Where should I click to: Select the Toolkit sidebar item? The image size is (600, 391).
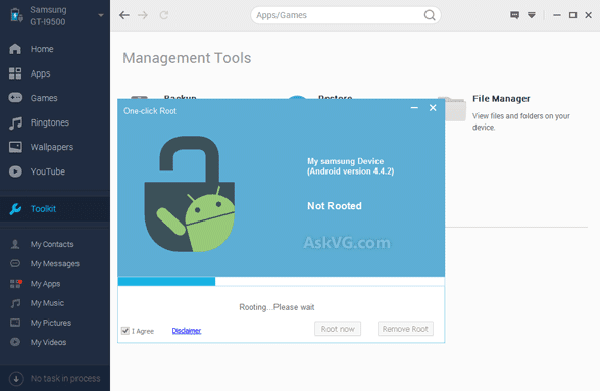coord(55,209)
